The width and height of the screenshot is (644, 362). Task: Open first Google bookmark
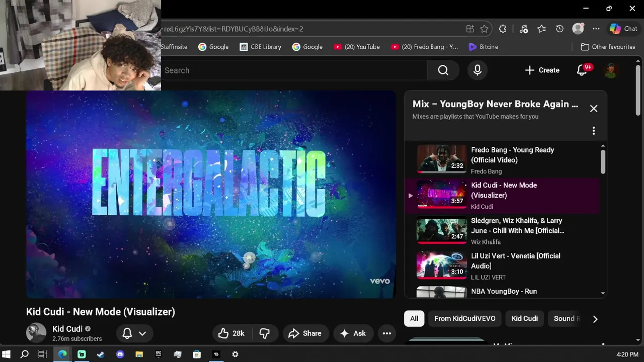[213, 47]
